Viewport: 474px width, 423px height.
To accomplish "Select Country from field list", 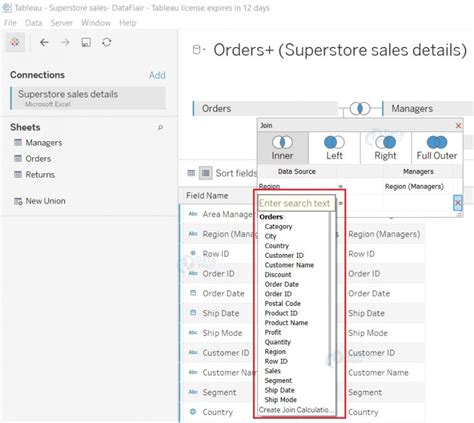I will [x=277, y=246].
